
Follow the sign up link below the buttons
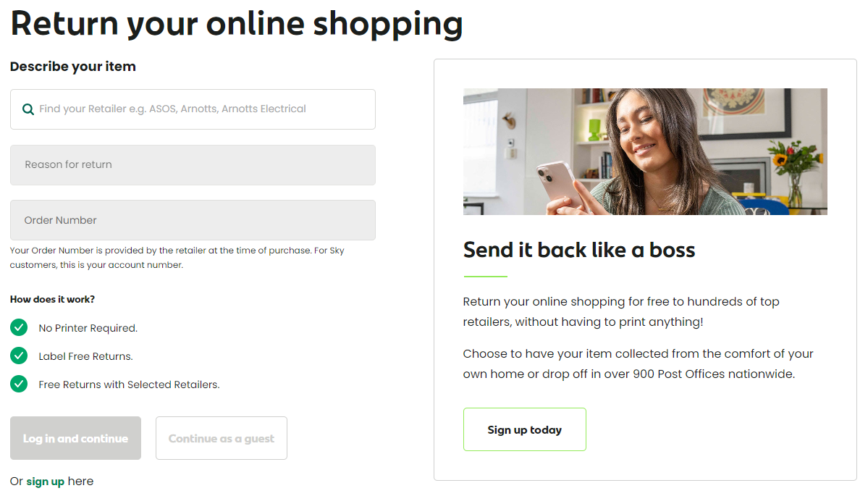pyautogui.click(x=46, y=482)
